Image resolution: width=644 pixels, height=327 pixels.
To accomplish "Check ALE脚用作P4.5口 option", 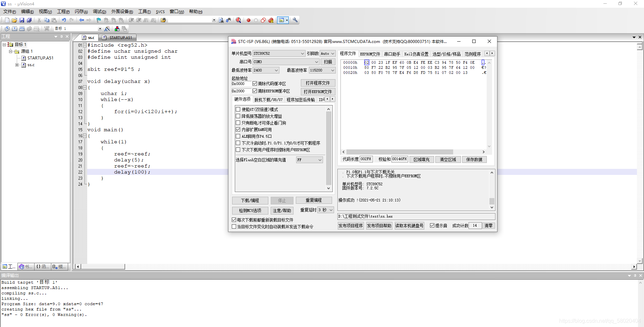I will click(x=238, y=136).
